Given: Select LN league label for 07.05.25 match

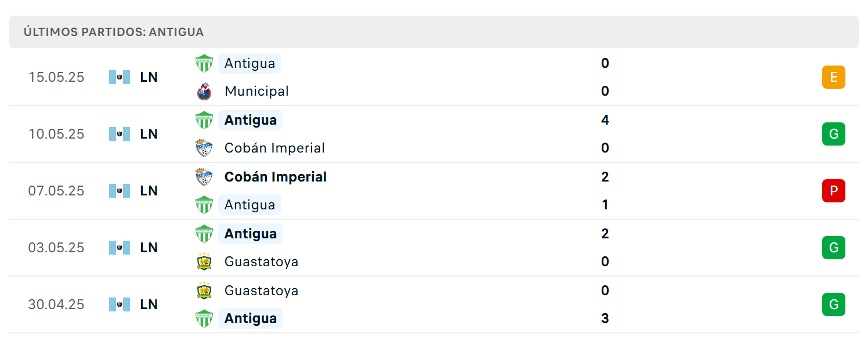Looking at the screenshot, I should [x=149, y=191].
